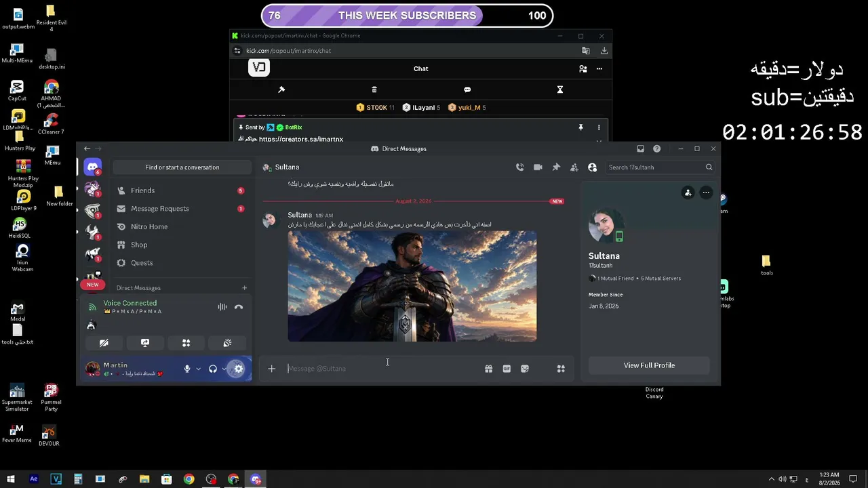This screenshot has width=868, height=488.
Task: Open Kick chat three-dot options menu
Action: 599,68
